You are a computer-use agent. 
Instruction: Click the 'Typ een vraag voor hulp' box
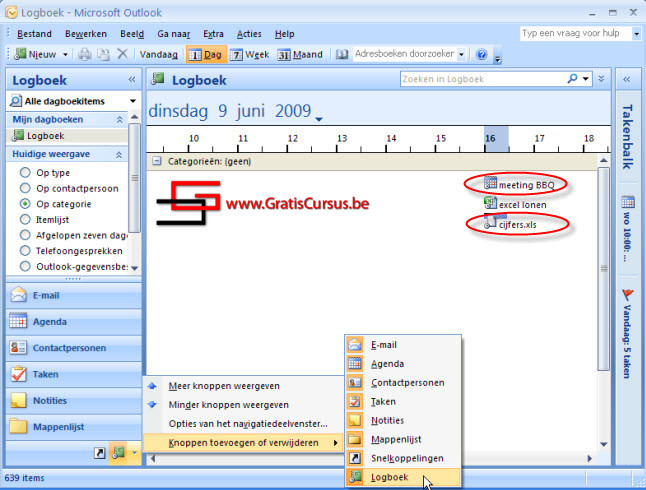pos(576,33)
